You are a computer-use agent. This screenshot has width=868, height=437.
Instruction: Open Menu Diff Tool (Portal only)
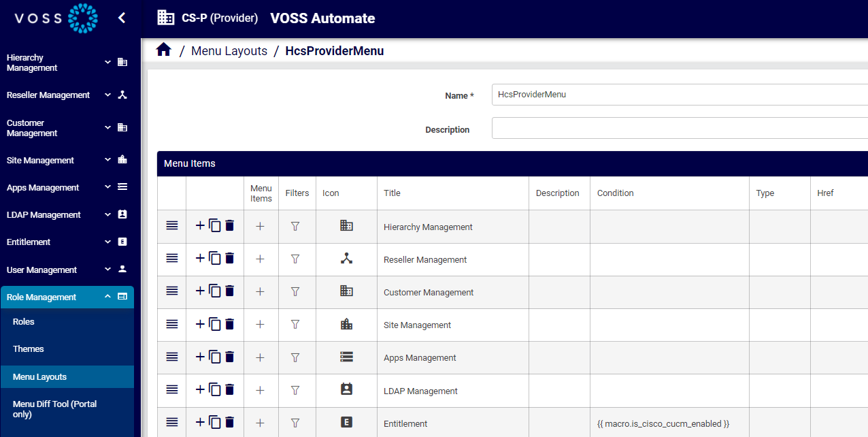coord(54,408)
